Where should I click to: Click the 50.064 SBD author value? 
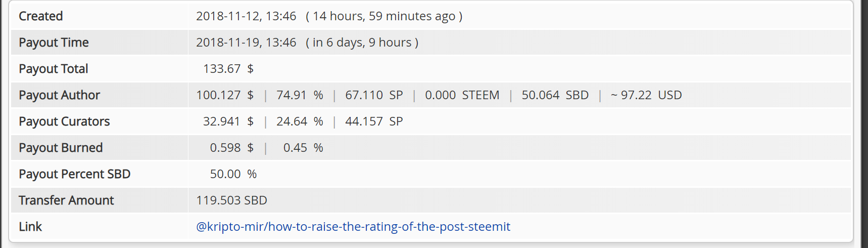click(x=555, y=95)
